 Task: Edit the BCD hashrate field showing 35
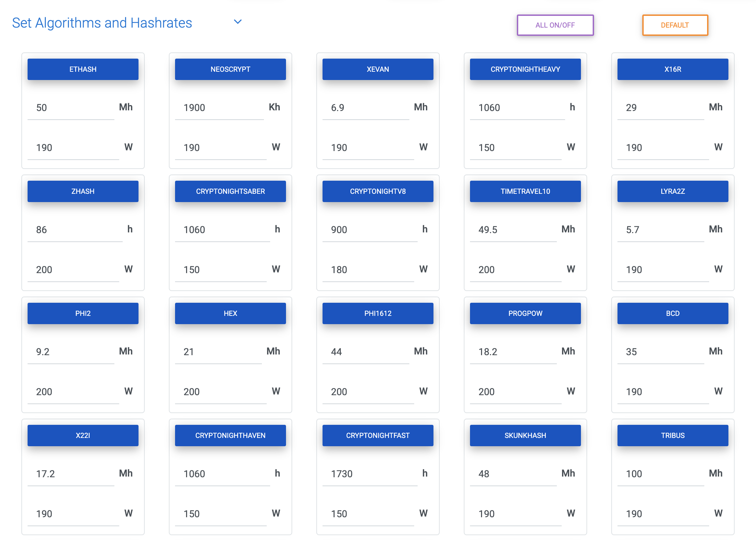661,352
